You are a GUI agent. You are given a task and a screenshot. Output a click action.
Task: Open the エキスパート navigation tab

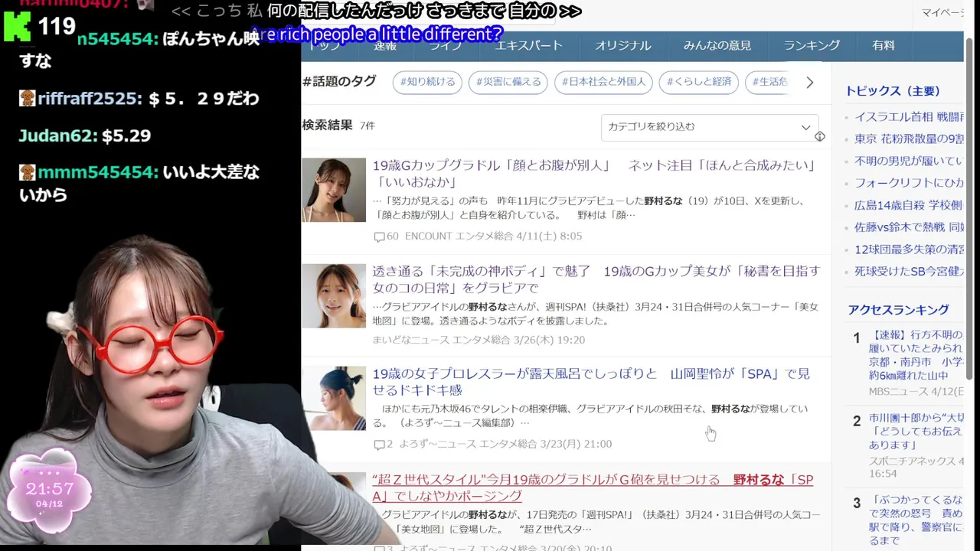[x=528, y=45]
